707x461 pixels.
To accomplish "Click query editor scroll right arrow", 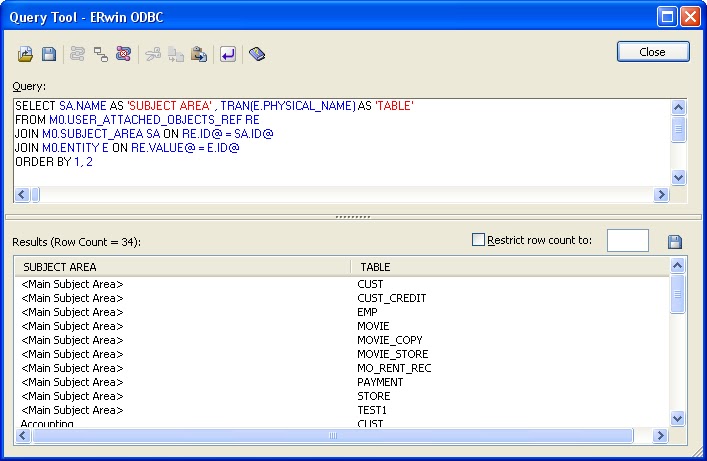I will click(661, 194).
